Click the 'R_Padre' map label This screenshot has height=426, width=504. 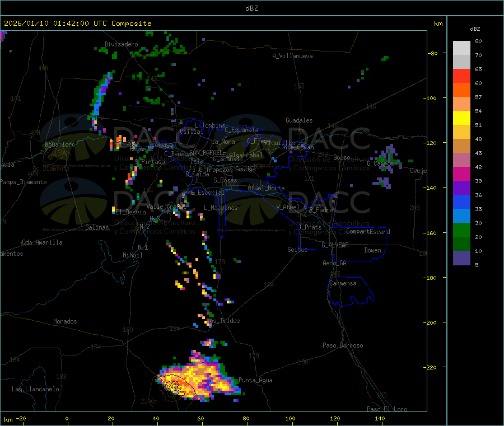coord(321,210)
